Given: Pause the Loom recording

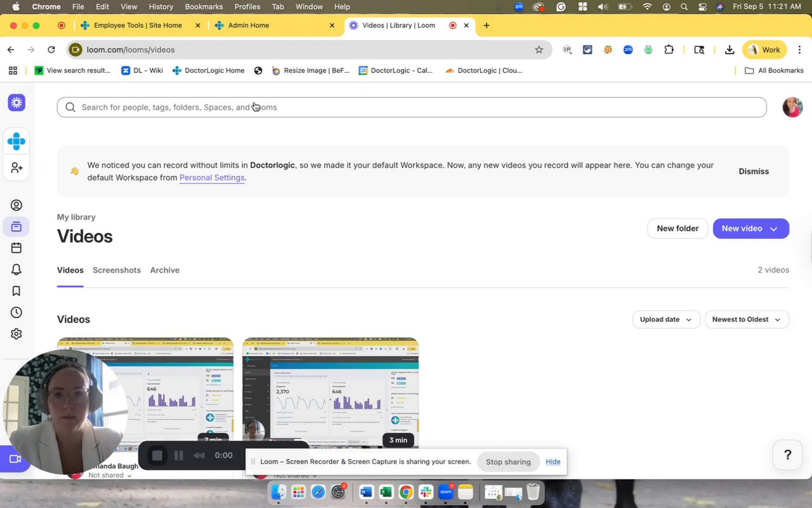Looking at the screenshot, I should click(179, 455).
